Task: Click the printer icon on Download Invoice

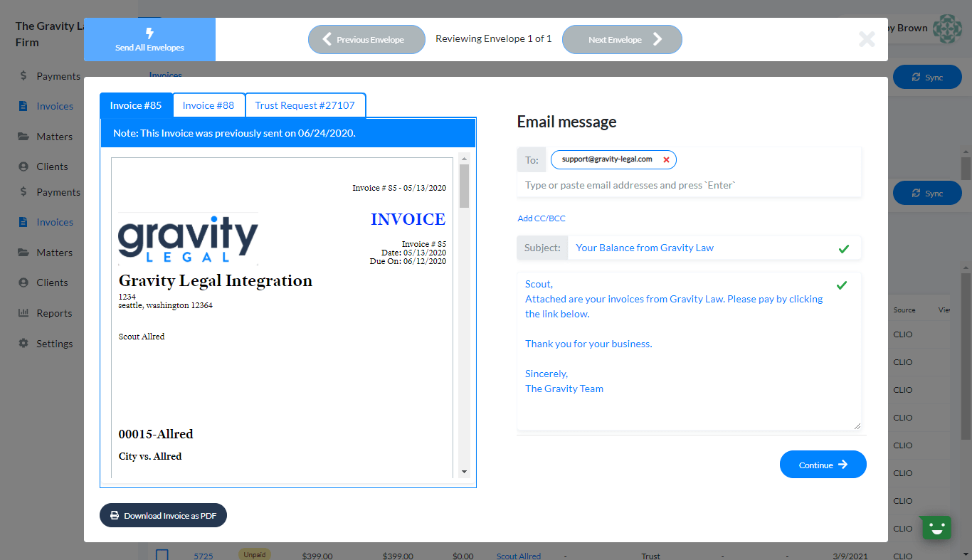Action: pyautogui.click(x=115, y=515)
